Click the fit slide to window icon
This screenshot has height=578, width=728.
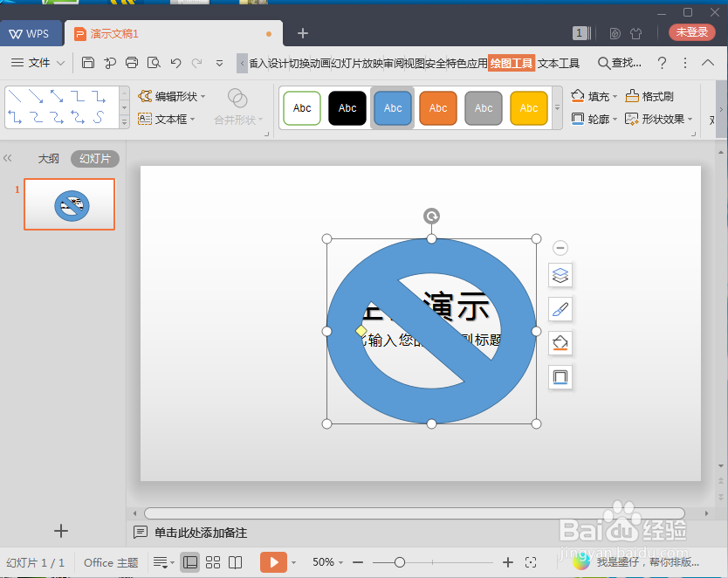click(530, 562)
